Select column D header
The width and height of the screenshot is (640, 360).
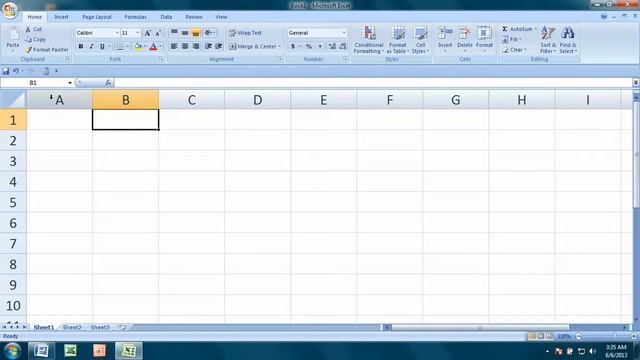[x=258, y=100]
